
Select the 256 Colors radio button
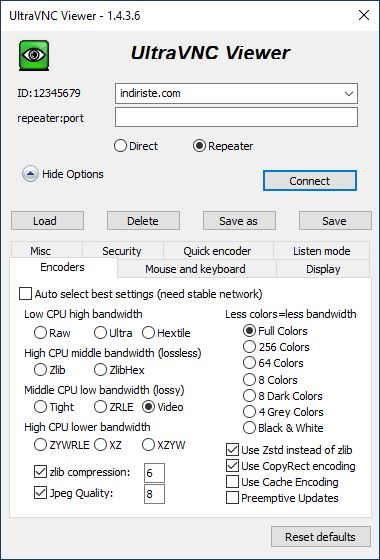pos(249,347)
